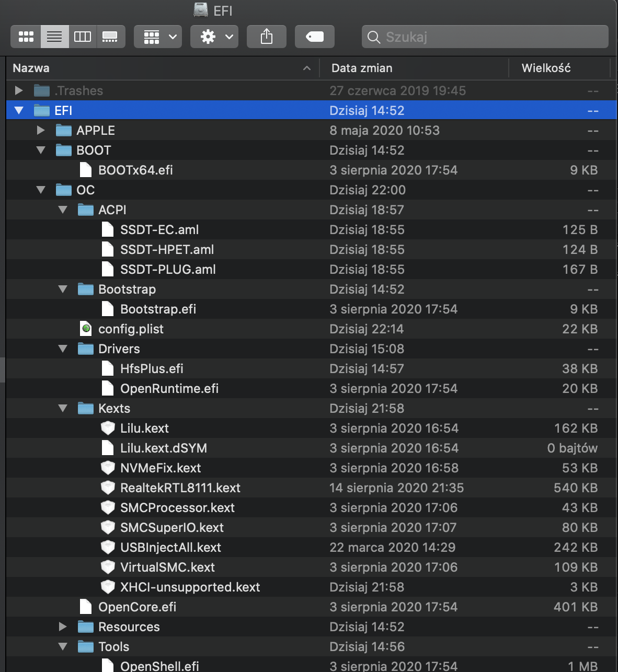This screenshot has width=618, height=672.
Task: Expand the Resources folder
Action: [63, 627]
